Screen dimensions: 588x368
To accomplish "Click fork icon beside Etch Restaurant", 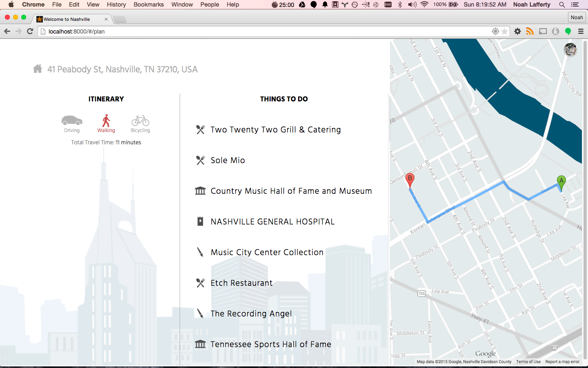I will [200, 283].
